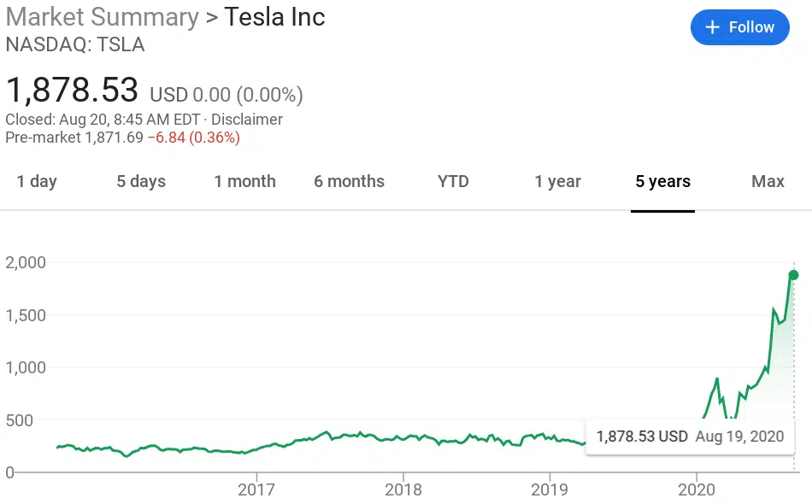
Task: Open the Market Summary breadcrumb link
Action: (102, 17)
